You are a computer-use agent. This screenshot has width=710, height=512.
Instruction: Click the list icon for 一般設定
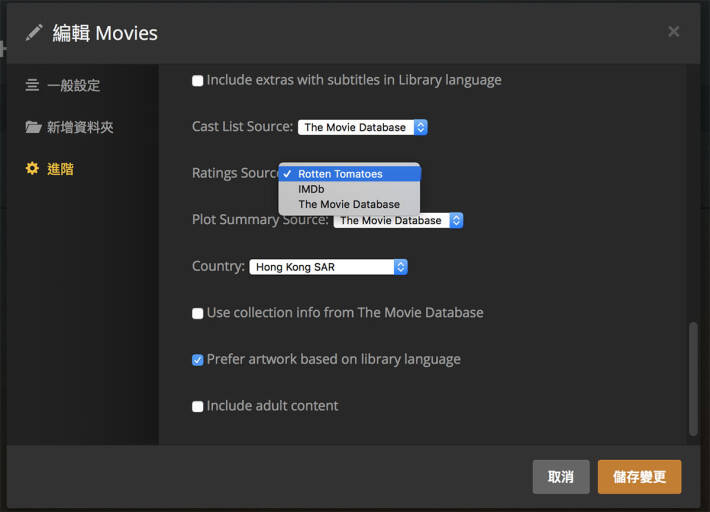point(32,85)
